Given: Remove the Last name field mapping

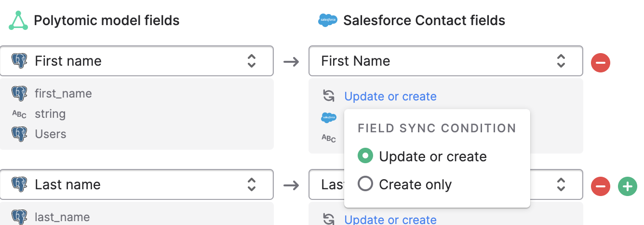Looking at the screenshot, I should coord(601,186).
